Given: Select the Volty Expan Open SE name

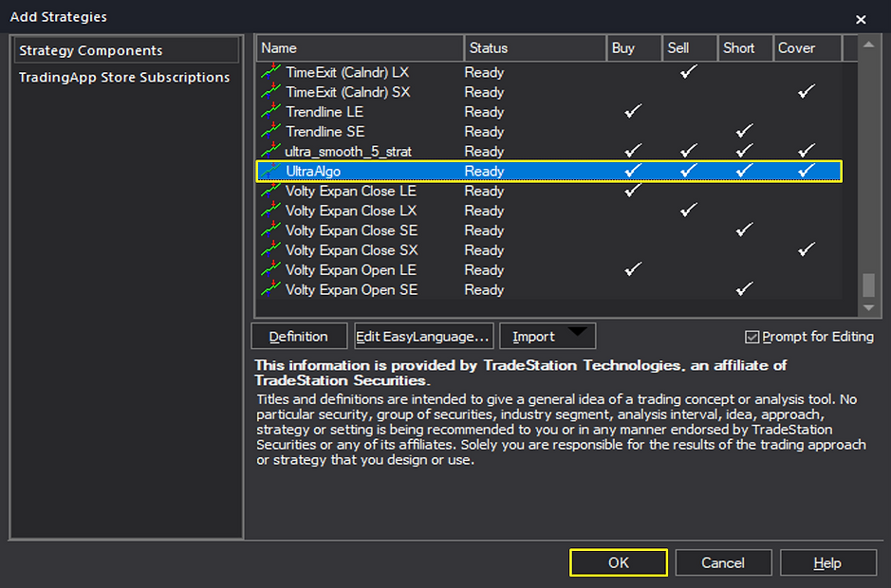Looking at the screenshot, I should [x=351, y=290].
